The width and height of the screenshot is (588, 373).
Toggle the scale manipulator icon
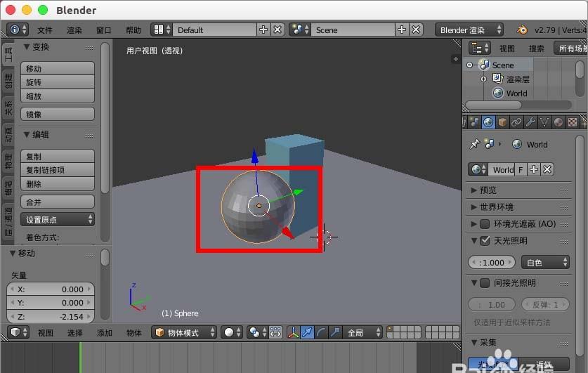336,332
